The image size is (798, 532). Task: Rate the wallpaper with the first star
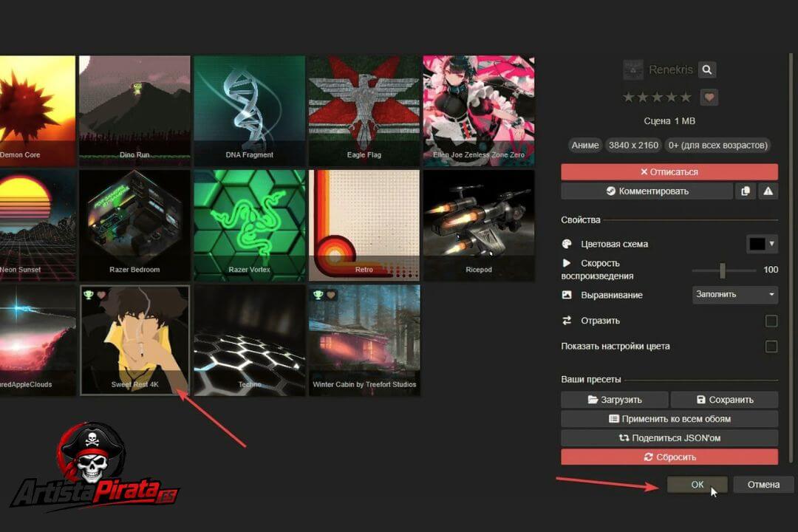[x=629, y=98]
